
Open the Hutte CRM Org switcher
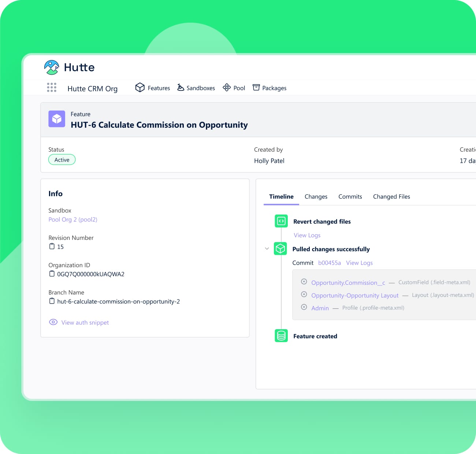(93, 89)
